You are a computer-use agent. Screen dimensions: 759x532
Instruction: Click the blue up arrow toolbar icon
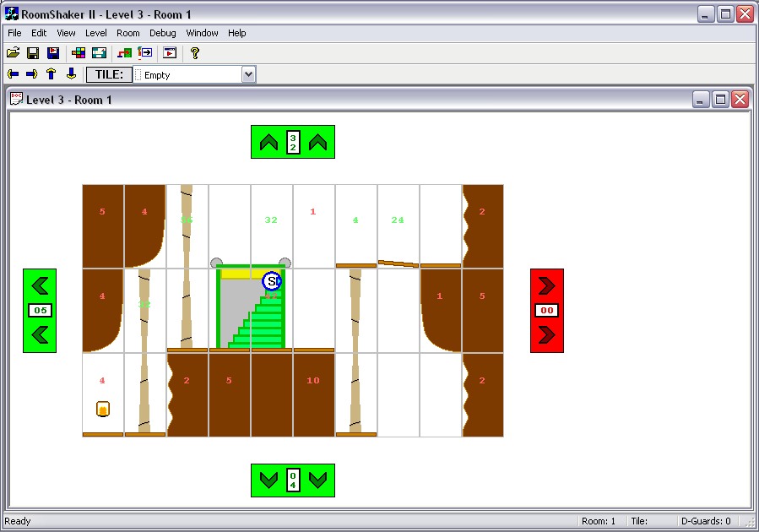pyautogui.click(x=52, y=74)
